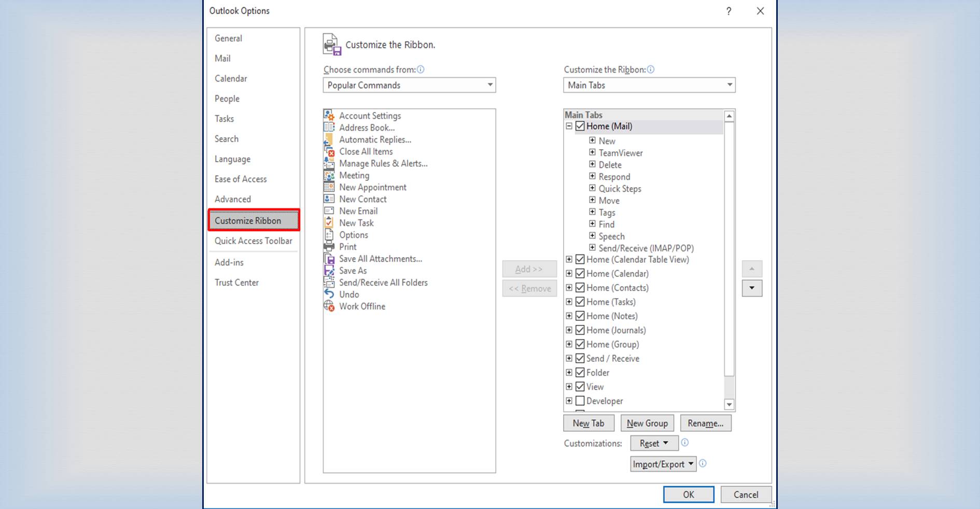
Task: Enable the Developer tab checkbox
Action: 580,401
